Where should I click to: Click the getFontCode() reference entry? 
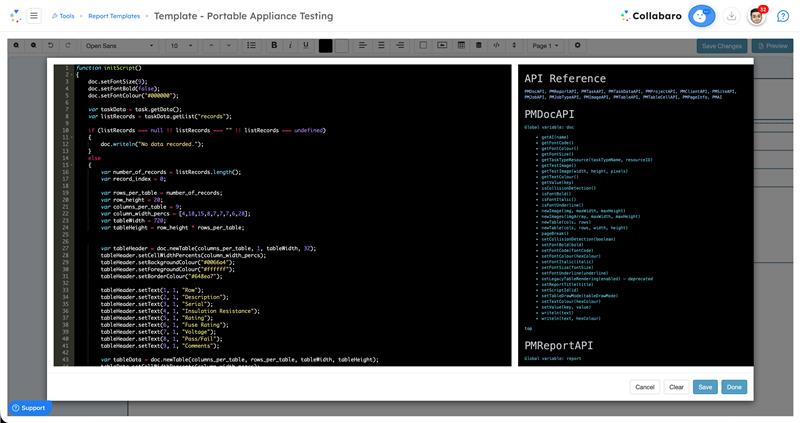pos(557,143)
